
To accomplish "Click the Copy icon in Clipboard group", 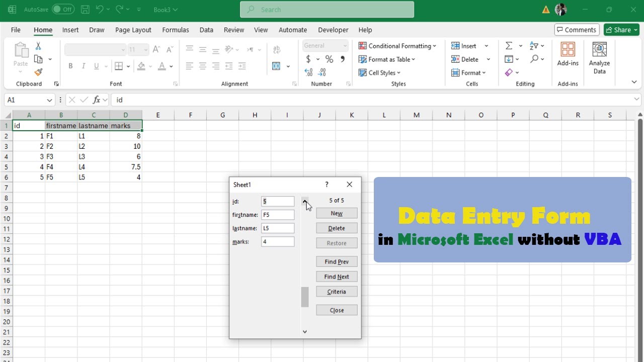I will pos(38,59).
